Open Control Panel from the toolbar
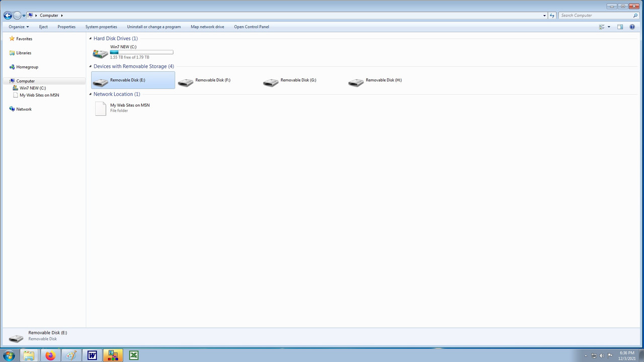Screen dimensions: 644x362 (x=252, y=27)
